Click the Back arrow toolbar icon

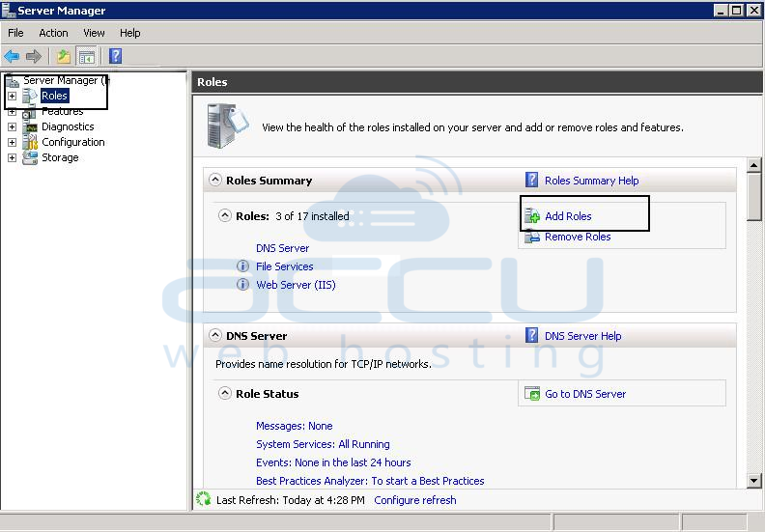(x=12, y=56)
